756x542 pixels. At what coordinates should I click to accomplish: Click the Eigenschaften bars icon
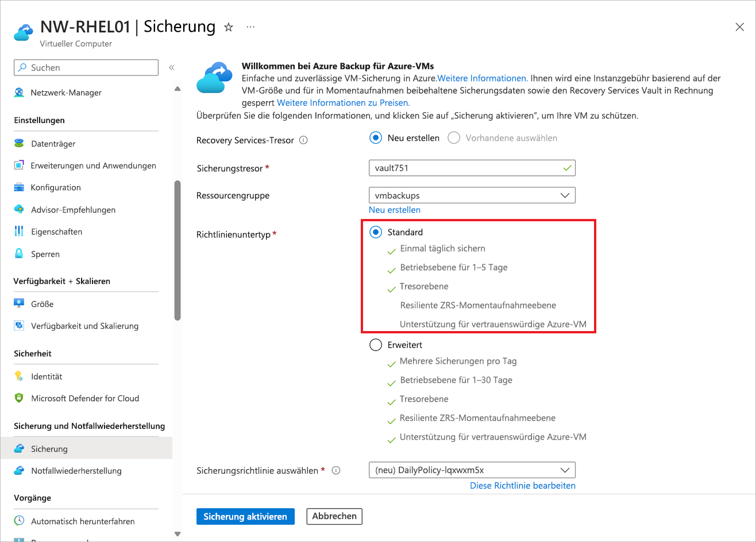click(19, 232)
